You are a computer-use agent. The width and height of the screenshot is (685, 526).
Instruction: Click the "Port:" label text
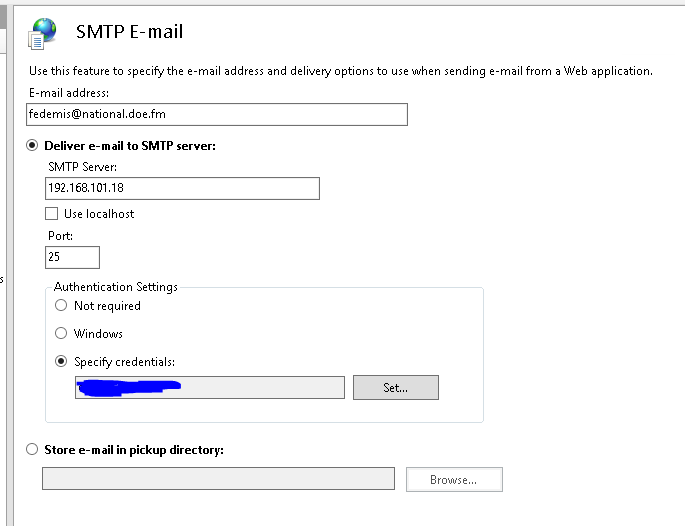(x=60, y=236)
